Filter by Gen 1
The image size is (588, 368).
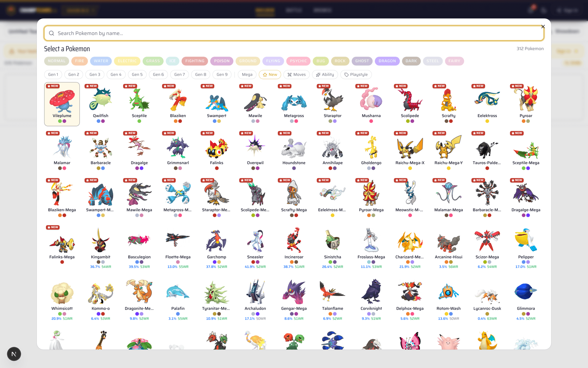53,75
